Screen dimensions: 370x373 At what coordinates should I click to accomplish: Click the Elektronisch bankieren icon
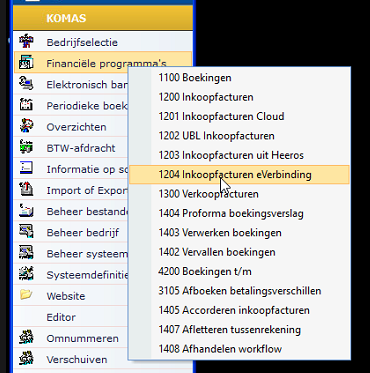point(26,84)
